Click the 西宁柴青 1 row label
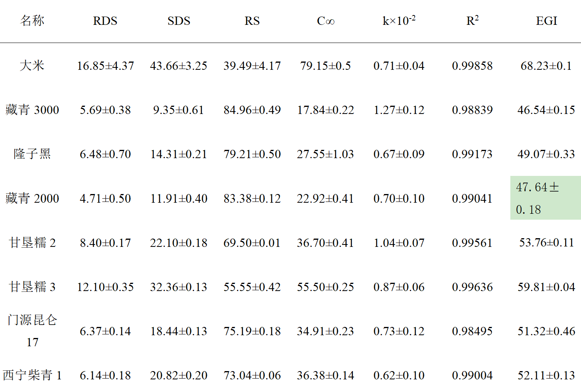The width and height of the screenshot is (581, 392). pyautogui.click(x=32, y=375)
